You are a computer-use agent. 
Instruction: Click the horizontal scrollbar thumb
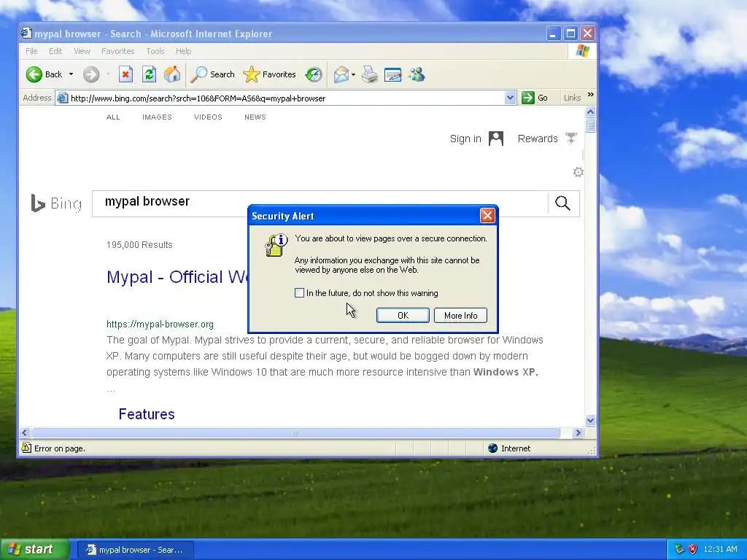[x=295, y=433]
